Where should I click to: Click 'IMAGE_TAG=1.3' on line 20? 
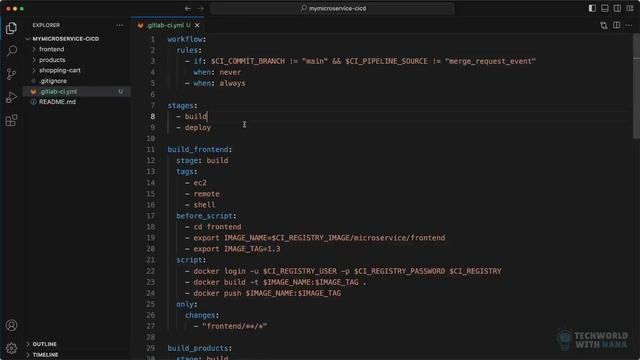click(x=252, y=249)
